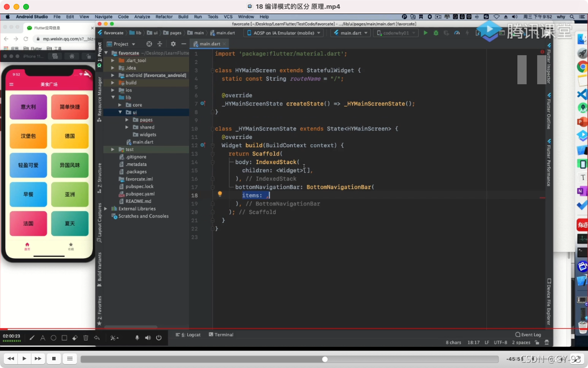Click the green Run button in toolbar
This screenshot has height=368, width=588.
426,33
